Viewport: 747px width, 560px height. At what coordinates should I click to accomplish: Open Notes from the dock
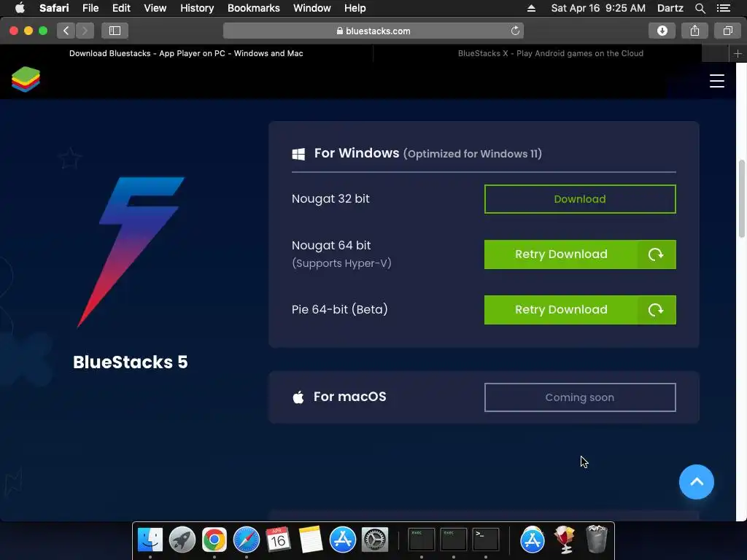point(311,540)
